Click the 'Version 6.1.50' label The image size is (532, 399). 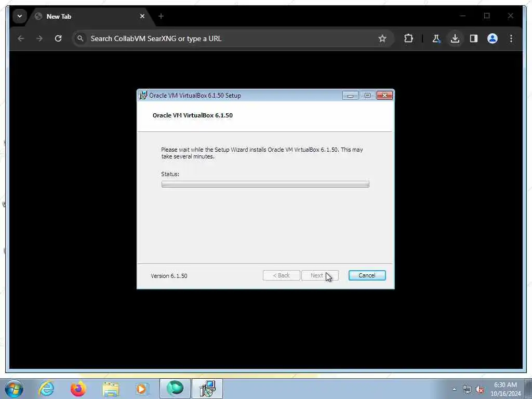pos(169,276)
